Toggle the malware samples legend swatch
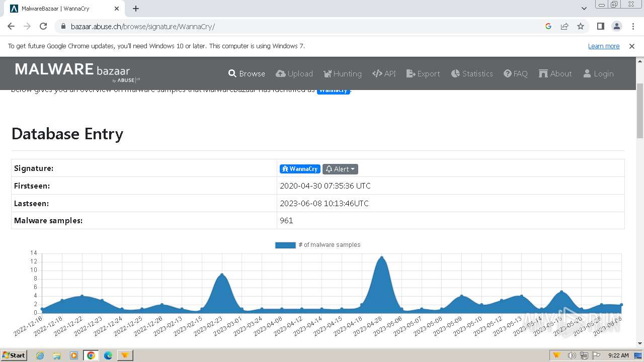Image resolution: width=644 pixels, height=362 pixels. [x=285, y=245]
